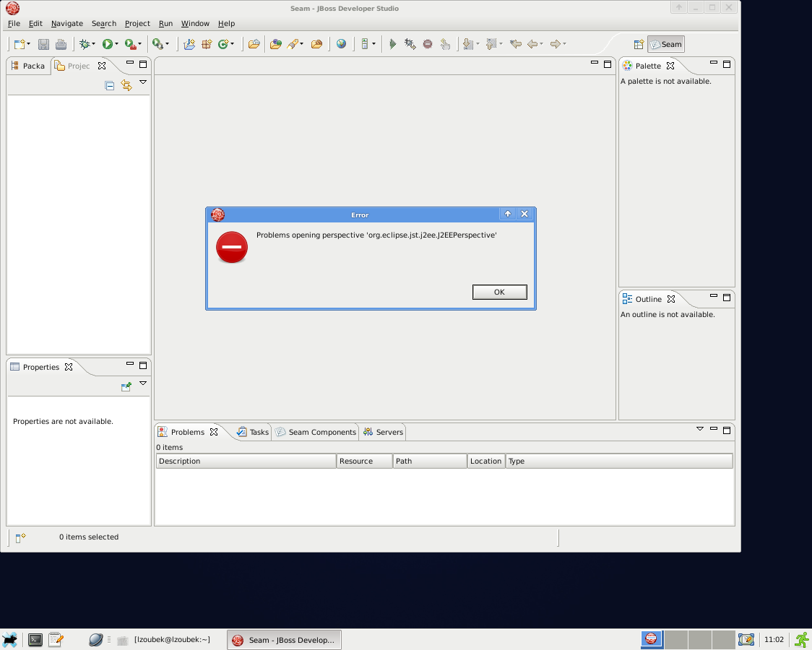Open Project Explorer view menu arrow

click(143, 82)
